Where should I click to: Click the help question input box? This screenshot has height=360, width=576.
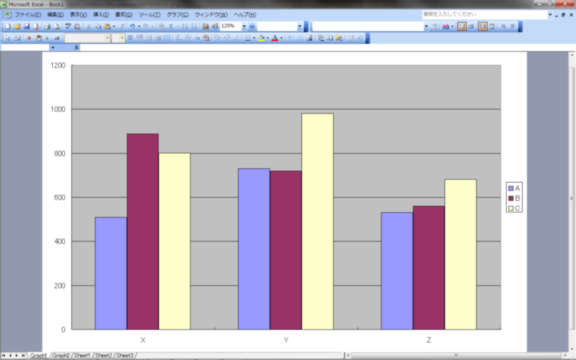pyautogui.click(x=484, y=14)
